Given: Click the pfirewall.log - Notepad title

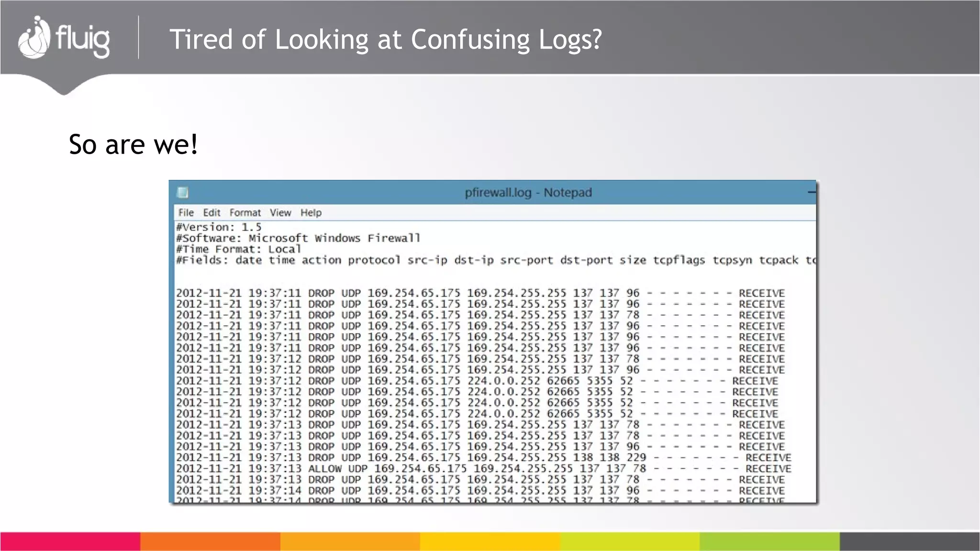Looking at the screenshot, I should tap(528, 192).
